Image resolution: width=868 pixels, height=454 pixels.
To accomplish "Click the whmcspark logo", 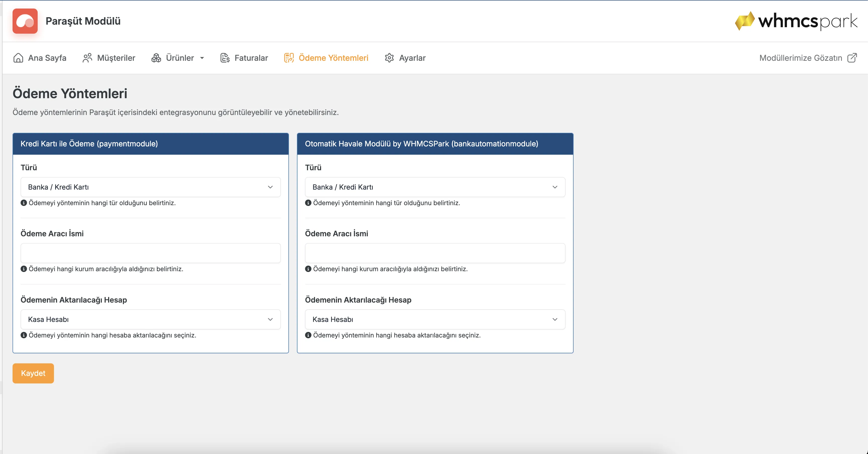I will (796, 21).
